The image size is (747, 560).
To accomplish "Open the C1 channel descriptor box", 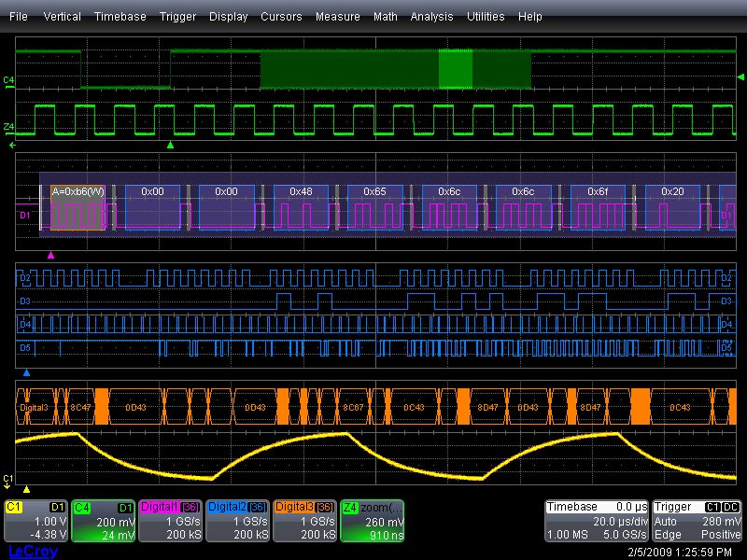I will click(x=35, y=520).
